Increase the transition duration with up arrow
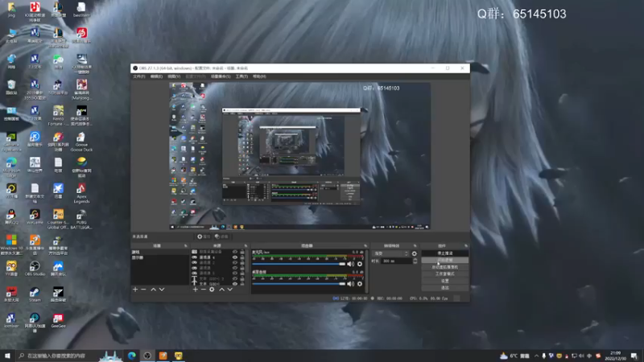 [x=415, y=259]
